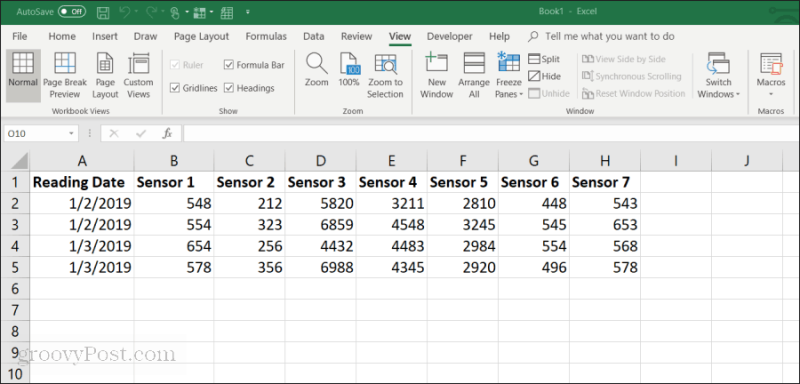800x384 pixels.
Task: Uncheck the Gridlines checkbox
Action: point(175,88)
